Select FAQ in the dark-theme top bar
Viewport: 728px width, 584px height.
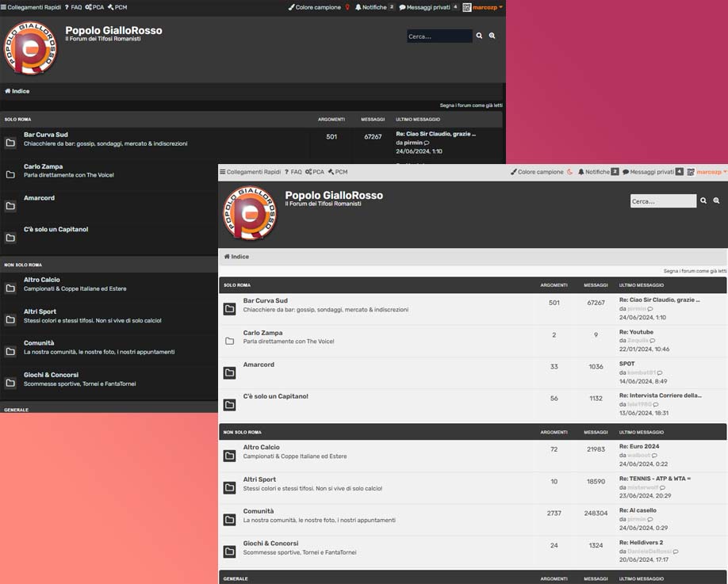(73, 7)
